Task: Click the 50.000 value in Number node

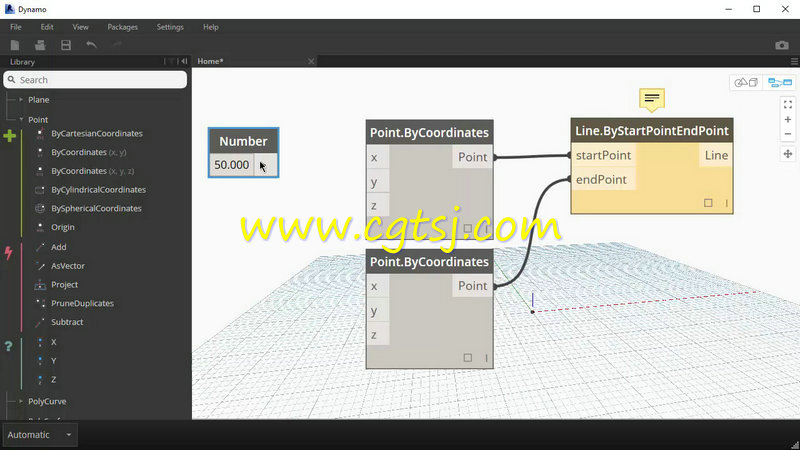Action: tap(232, 165)
